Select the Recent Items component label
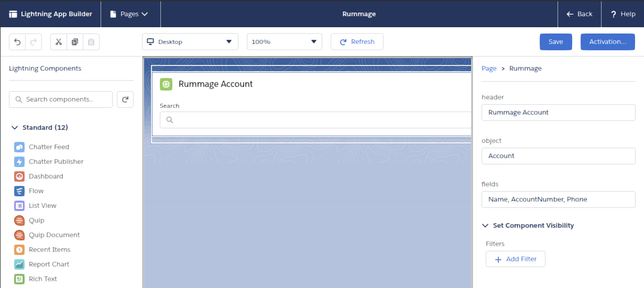This screenshot has width=644, height=288. pos(49,250)
